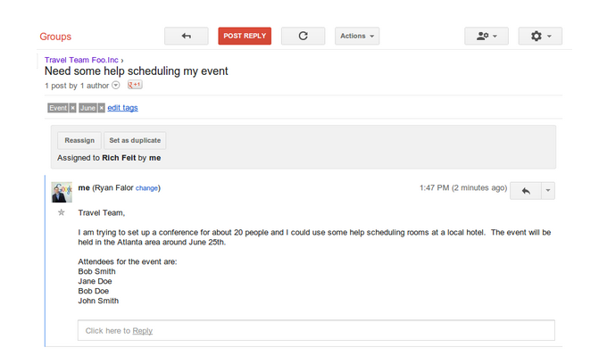Open the members management icon menu
Screen dimensions: 599x364
pyautogui.click(x=487, y=36)
